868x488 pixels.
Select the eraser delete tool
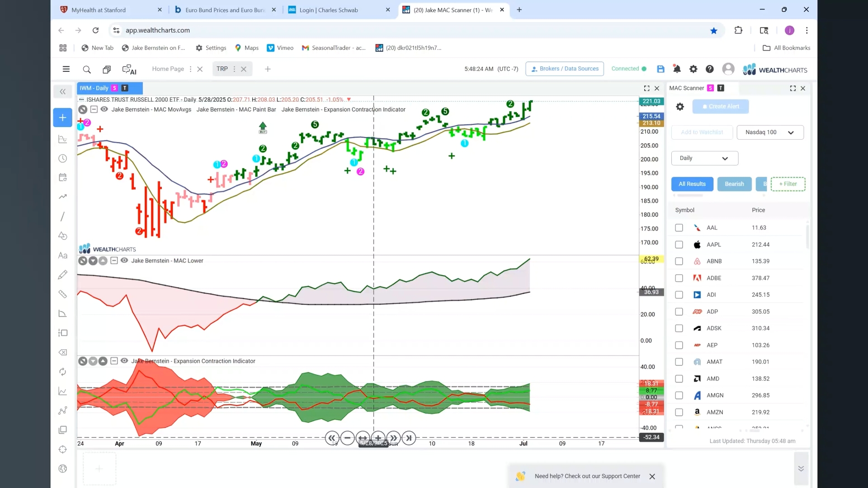coord(63,352)
